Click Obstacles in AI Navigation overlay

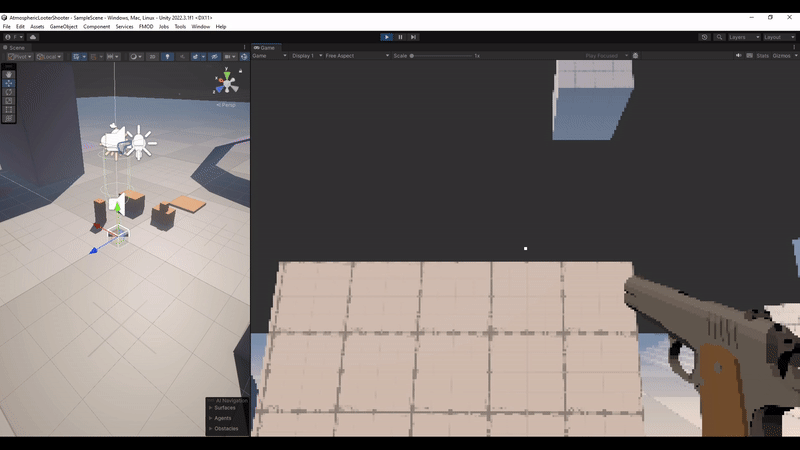click(x=226, y=428)
